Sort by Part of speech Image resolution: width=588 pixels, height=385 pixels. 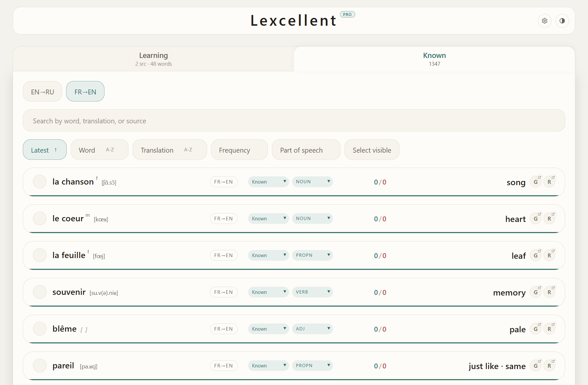(x=306, y=150)
